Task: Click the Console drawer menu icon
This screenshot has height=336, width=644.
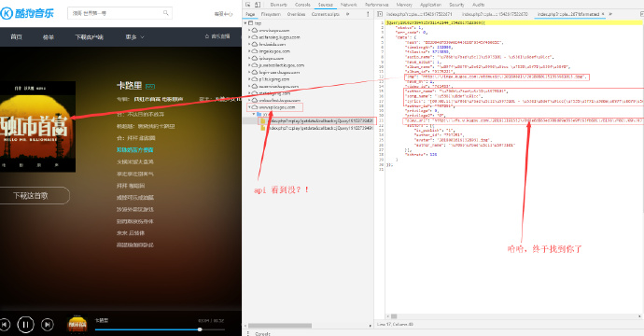Action: tap(248, 333)
